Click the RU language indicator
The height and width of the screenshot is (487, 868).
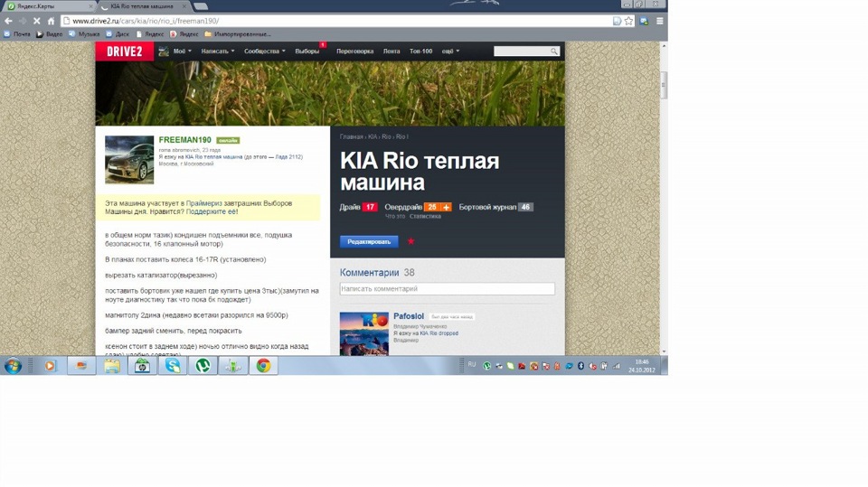[472, 364]
